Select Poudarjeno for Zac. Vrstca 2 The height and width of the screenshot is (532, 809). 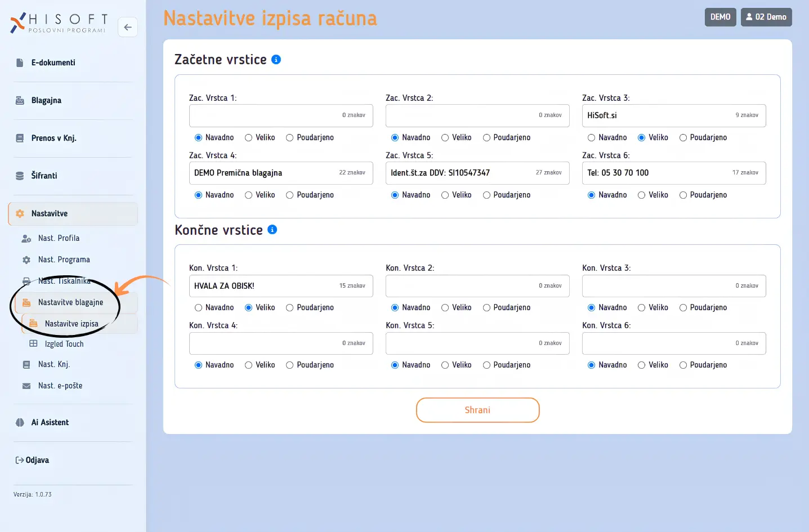[486, 137]
